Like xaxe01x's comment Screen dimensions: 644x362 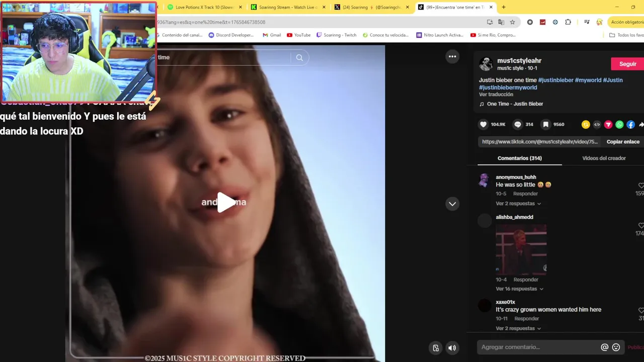641,311
